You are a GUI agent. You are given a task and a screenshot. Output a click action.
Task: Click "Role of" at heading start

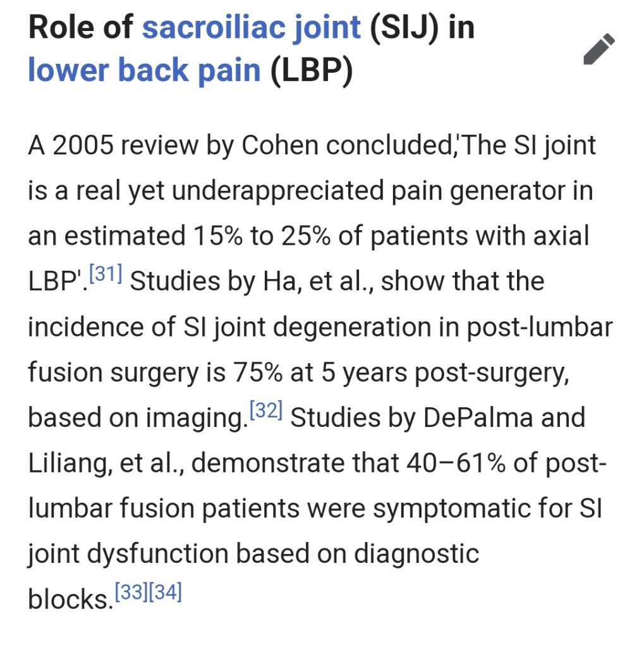point(80,27)
